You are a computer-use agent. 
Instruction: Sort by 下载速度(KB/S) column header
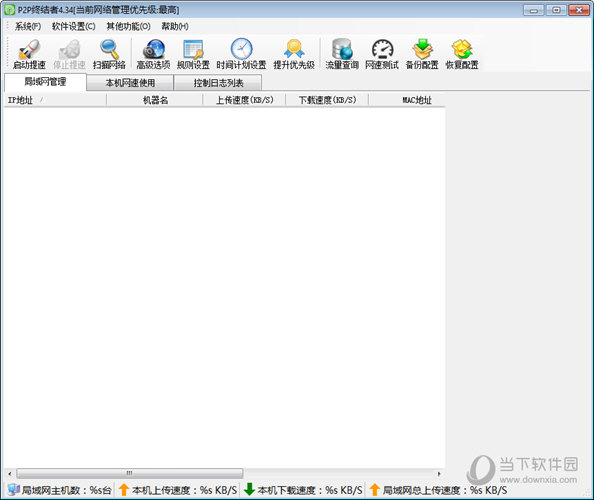click(327, 100)
